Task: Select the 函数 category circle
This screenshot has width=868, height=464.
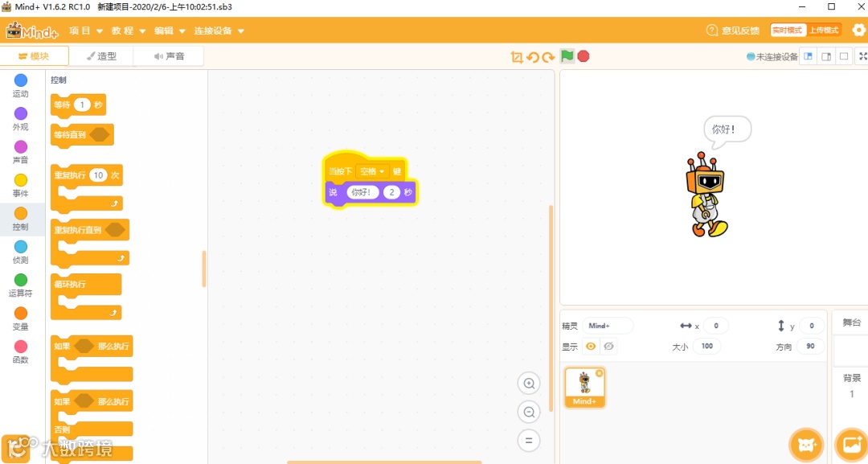Action: (20, 346)
